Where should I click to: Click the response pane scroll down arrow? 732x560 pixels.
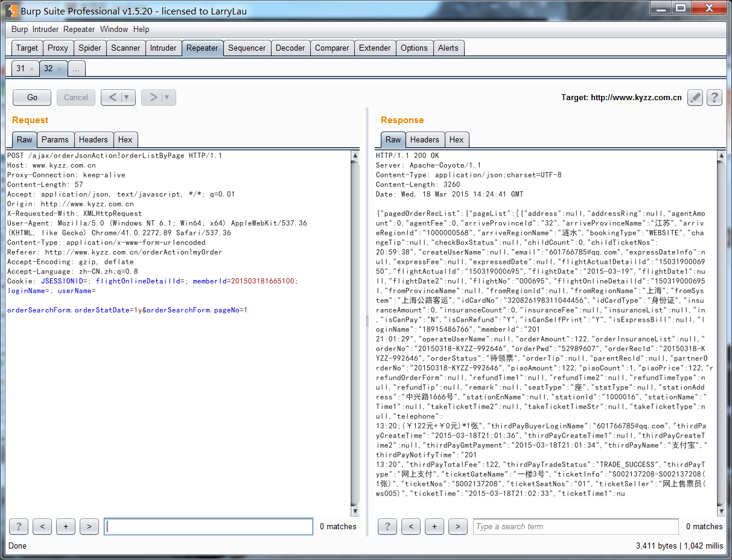click(721, 512)
